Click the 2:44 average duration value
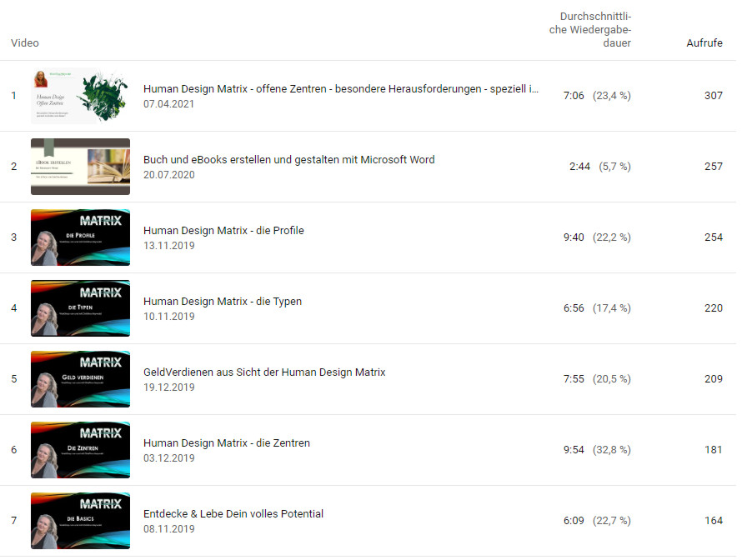Viewport: 747px width, 560px height. (579, 167)
